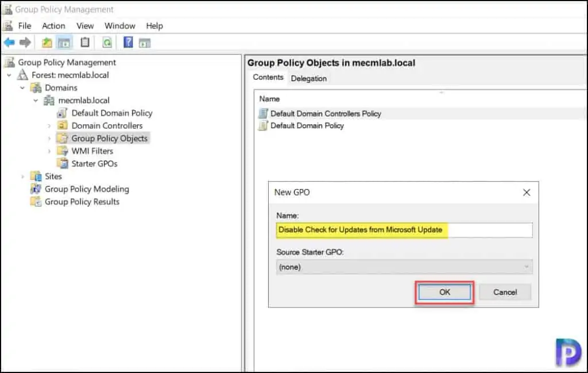Select Default Domain Controllers Policy list text
588x373 pixels.
coord(326,113)
